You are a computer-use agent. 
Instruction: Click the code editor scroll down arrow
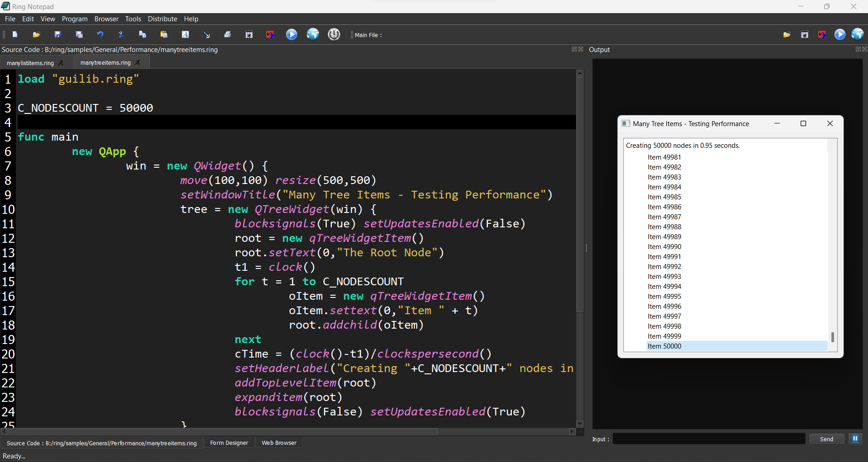580,424
